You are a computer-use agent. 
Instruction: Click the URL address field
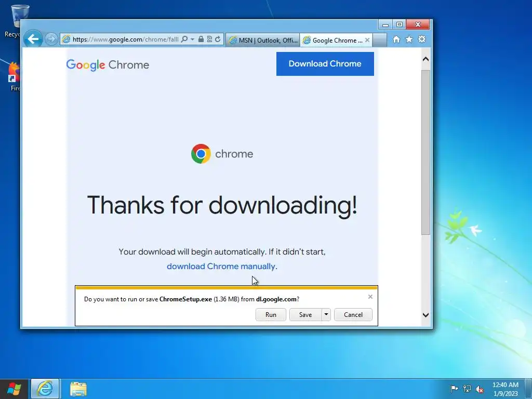click(x=126, y=39)
